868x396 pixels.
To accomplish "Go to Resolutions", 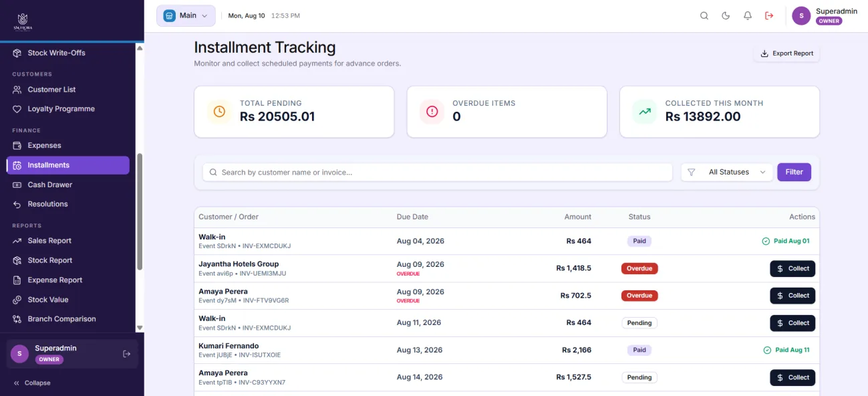I will click(67, 204).
